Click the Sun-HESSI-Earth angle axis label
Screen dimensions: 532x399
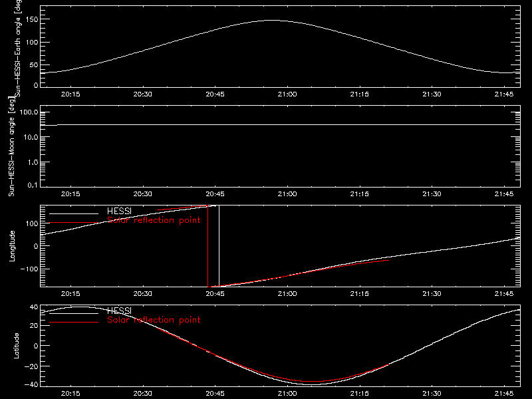[18, 48]
